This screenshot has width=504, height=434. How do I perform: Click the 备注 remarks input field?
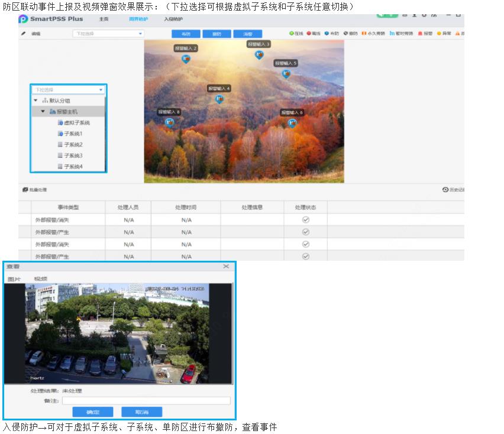pos(146,400)
